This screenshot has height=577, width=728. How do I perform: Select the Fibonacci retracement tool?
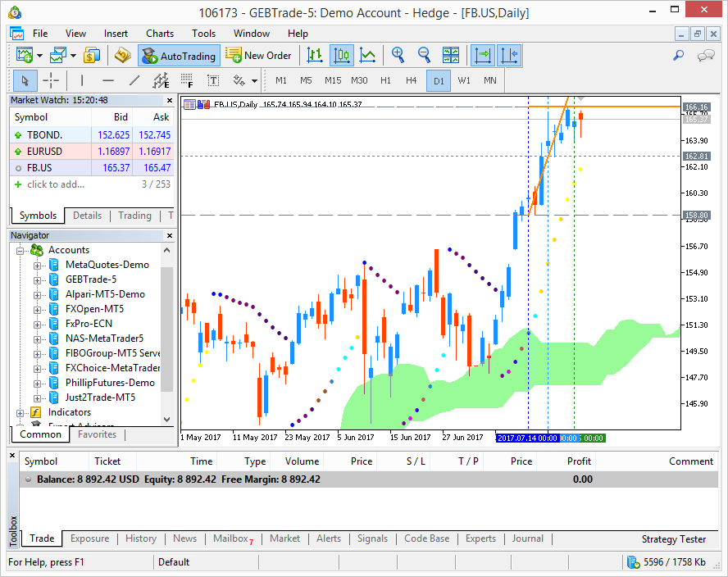(x=187, y=81)
